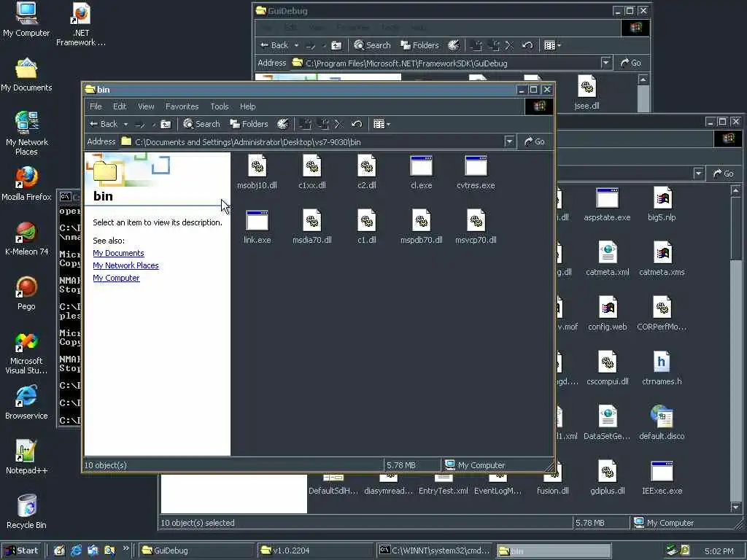Select ctrnames.h file in background window

[x=662, y=368]
